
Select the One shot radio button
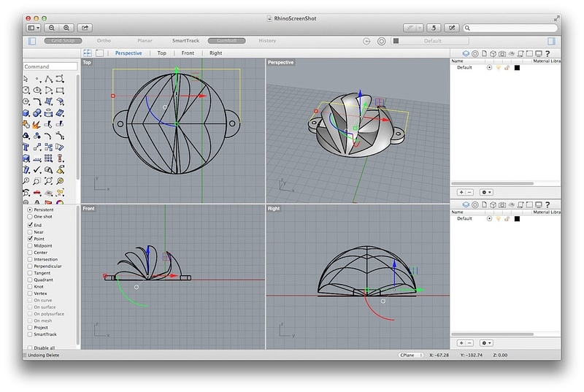point(30,216)
